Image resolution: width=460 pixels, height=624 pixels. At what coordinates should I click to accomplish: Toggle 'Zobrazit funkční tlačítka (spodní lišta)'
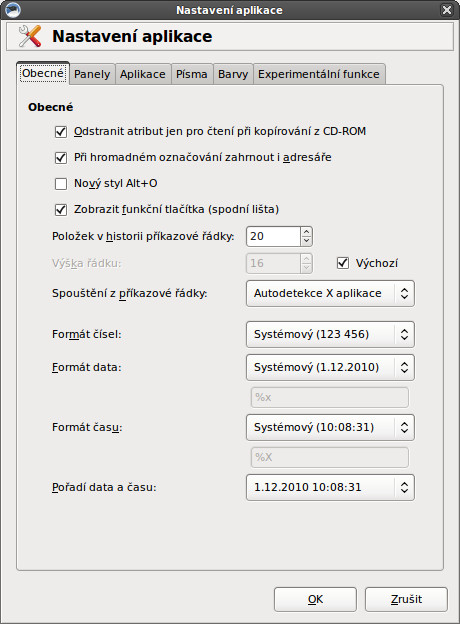pos(61,209)
